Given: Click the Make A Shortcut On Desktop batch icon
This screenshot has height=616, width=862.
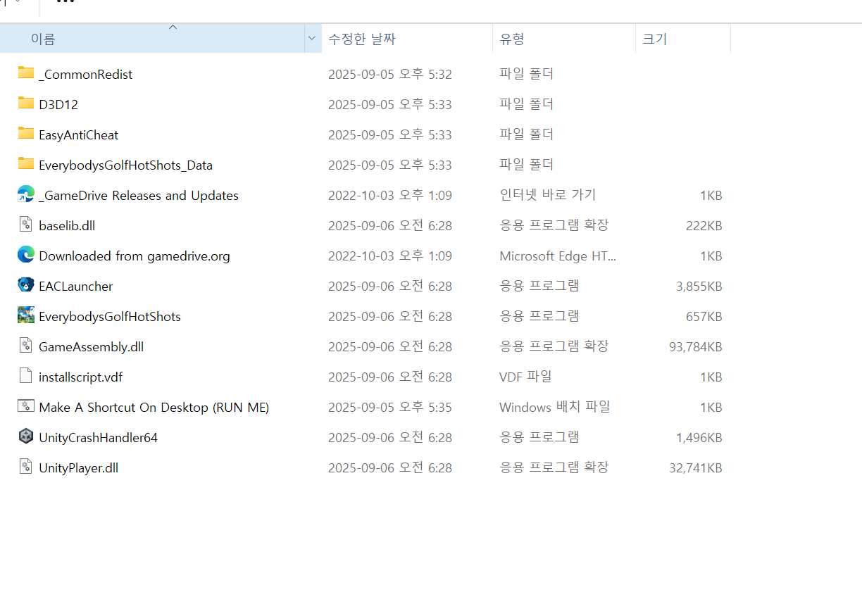Looking at the screenshot, I should (x=26, y=406).
